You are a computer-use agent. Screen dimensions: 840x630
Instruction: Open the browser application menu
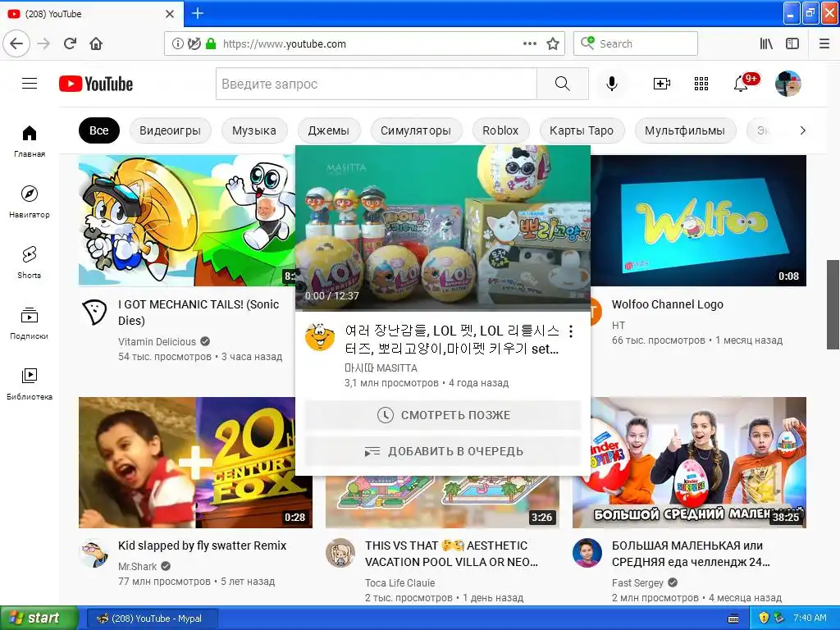coord(824,43)
